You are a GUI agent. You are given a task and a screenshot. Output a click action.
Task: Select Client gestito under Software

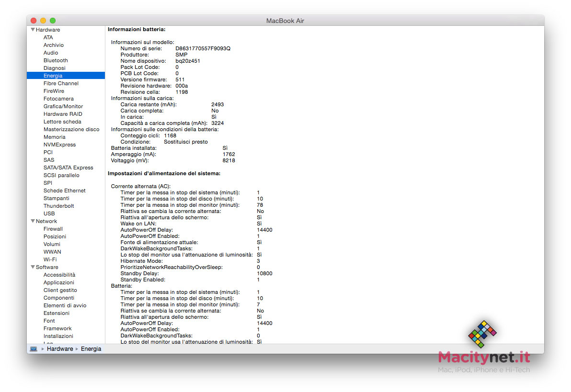tap(60, 290)
